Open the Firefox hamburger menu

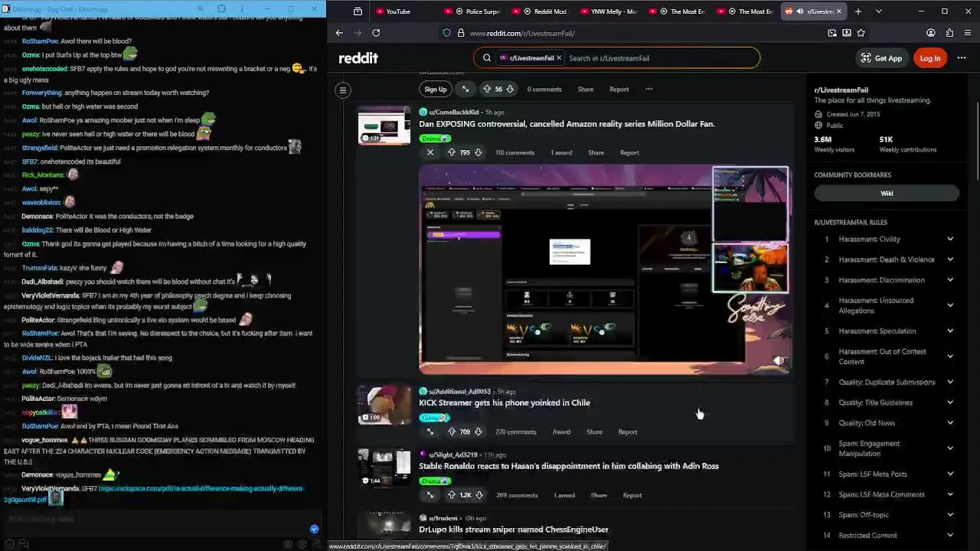[x=969, y=33]
